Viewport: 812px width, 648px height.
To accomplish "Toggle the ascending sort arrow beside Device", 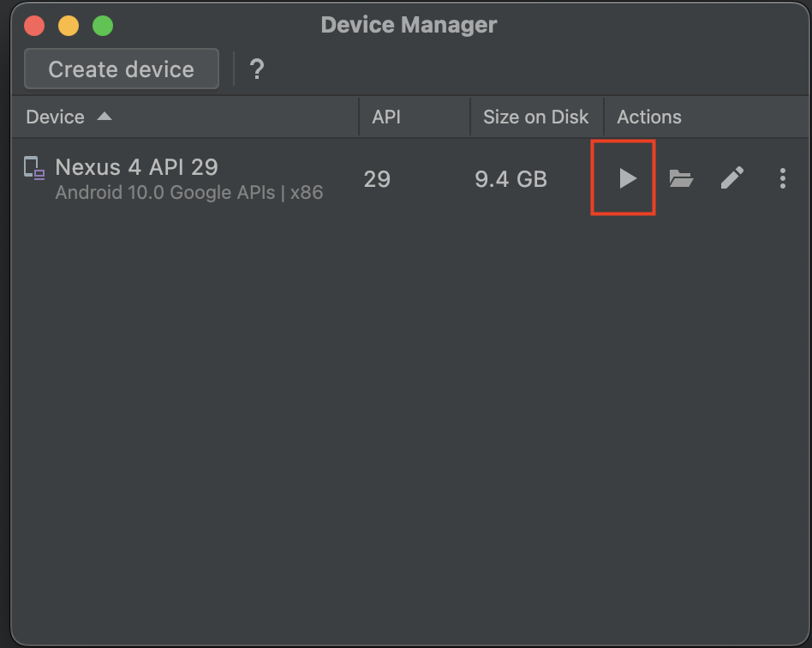I will pos(104,117).
